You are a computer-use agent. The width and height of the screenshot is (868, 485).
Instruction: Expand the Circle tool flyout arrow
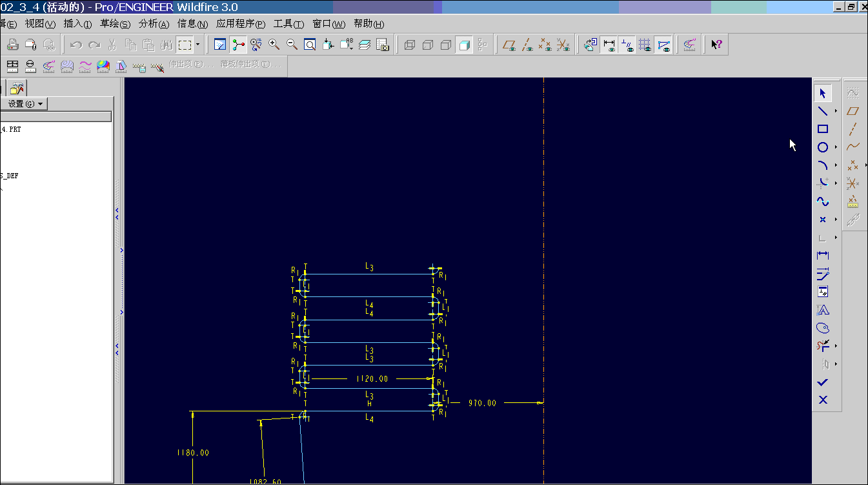tap(836, 147)
